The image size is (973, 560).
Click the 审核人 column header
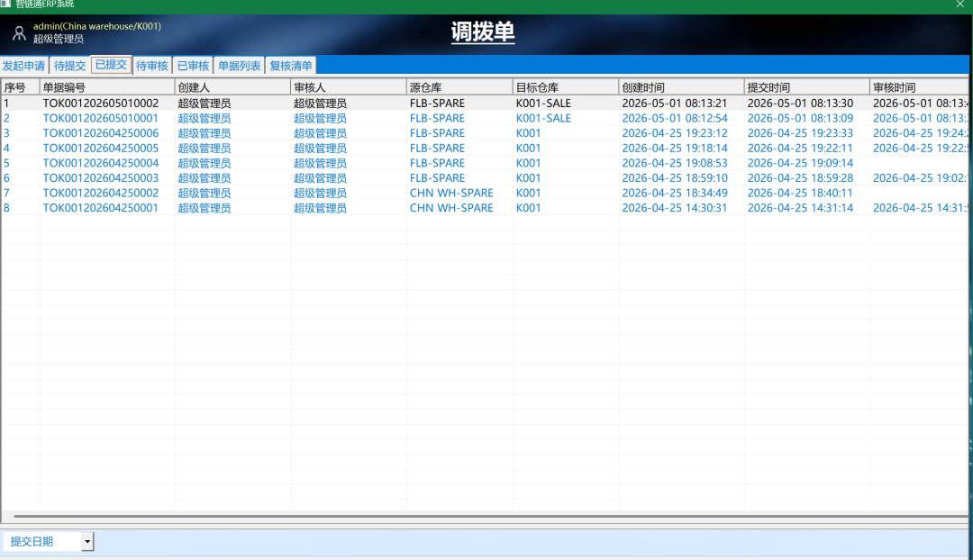point(348,87)
